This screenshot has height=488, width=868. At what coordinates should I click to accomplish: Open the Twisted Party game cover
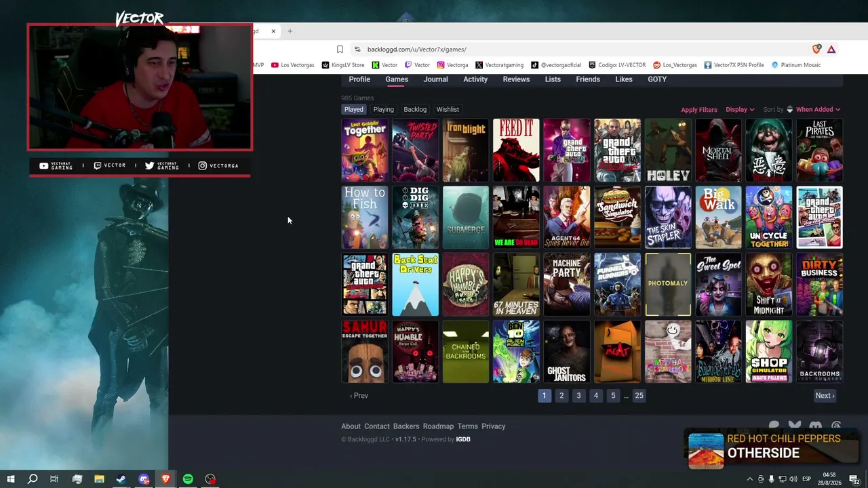415,150
